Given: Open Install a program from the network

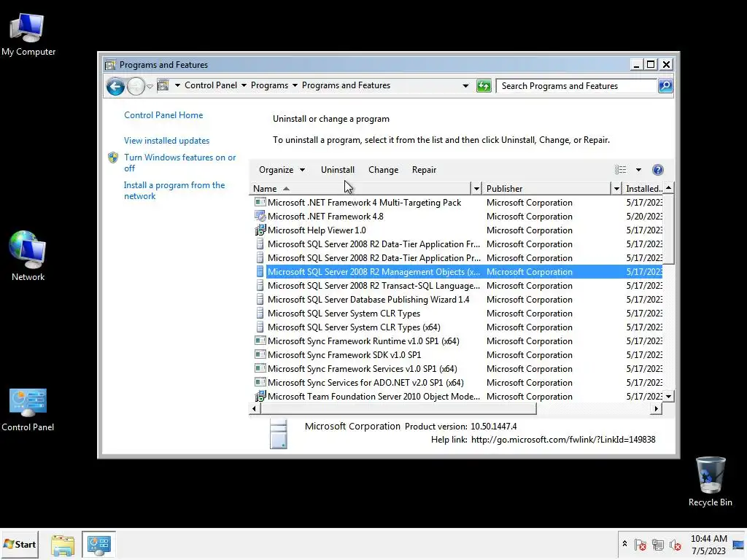Looking at the screenshot, I should 174,190.
